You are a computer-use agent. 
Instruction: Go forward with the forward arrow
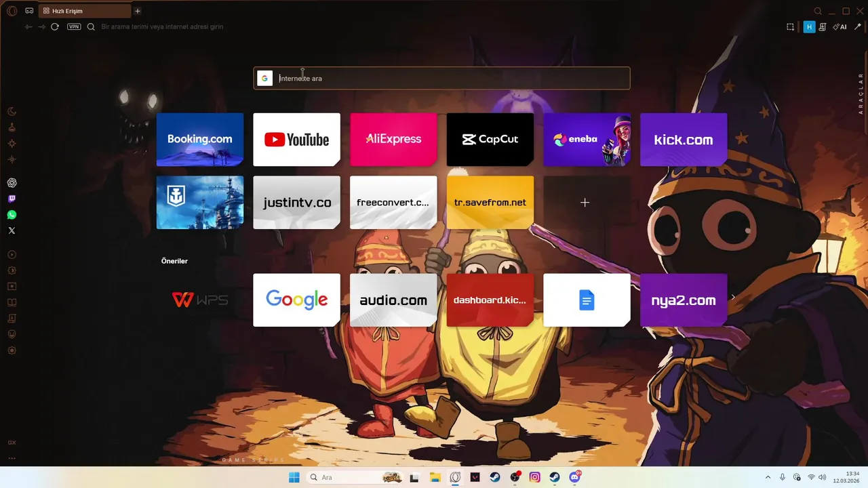(42, 27)
